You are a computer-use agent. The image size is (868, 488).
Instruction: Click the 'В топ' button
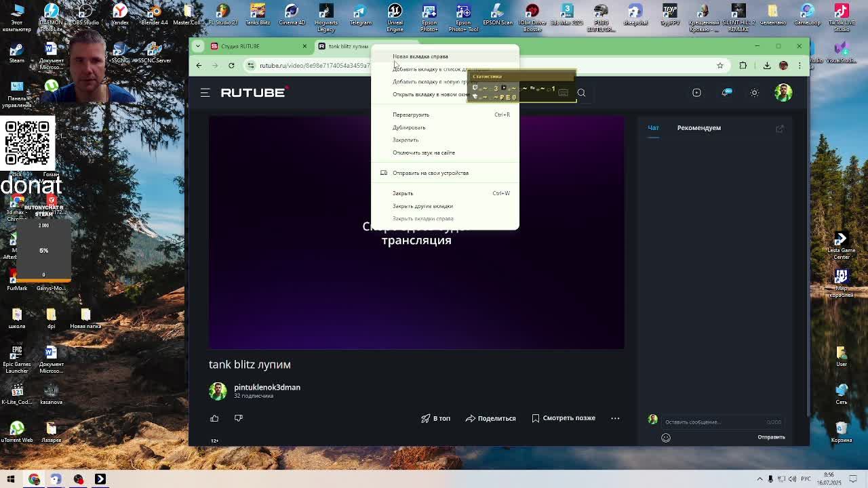click(x=435, y=418)
